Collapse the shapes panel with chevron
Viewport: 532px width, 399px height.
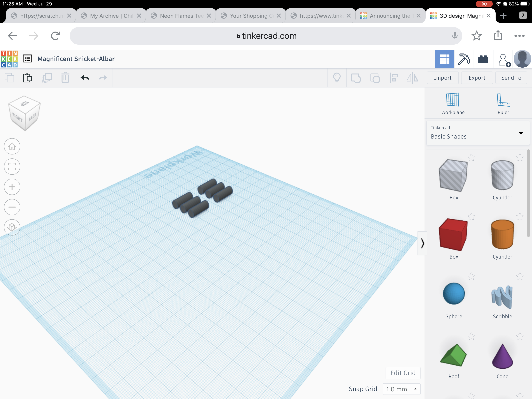click(x=422, y=243)
